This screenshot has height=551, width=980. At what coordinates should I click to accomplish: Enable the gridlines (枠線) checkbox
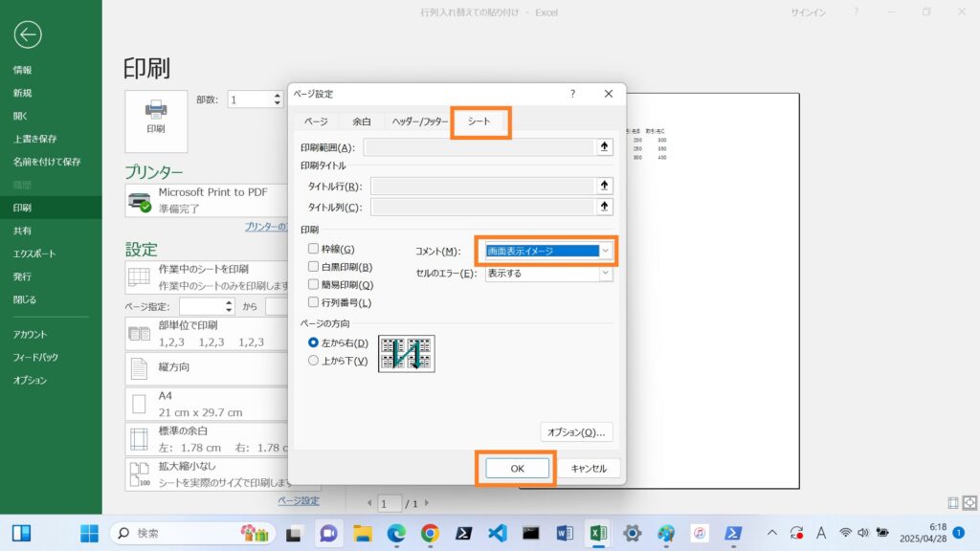pyautogui.click(x=313, y=249)
